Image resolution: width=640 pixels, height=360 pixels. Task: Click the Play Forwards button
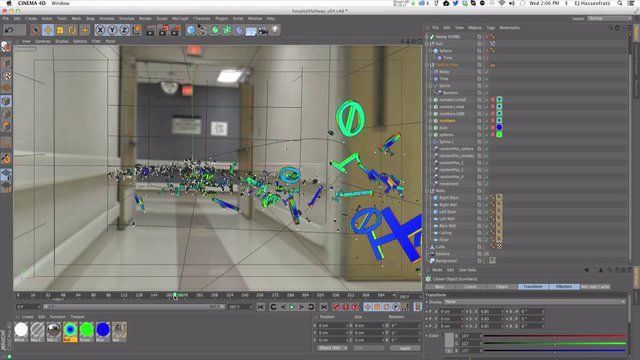tap(292, 307)
